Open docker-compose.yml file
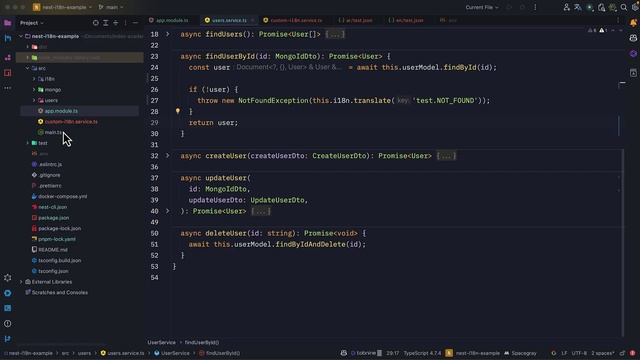 pos(62,196)
